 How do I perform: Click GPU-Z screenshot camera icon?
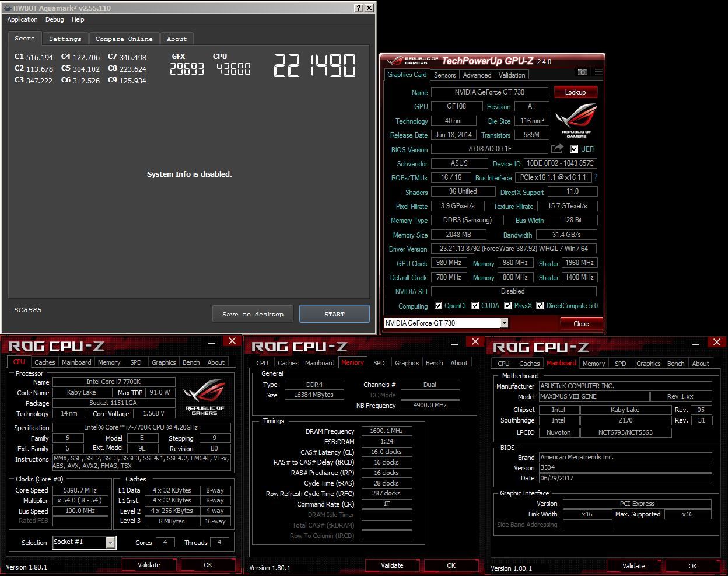click(x=582, y=72)
